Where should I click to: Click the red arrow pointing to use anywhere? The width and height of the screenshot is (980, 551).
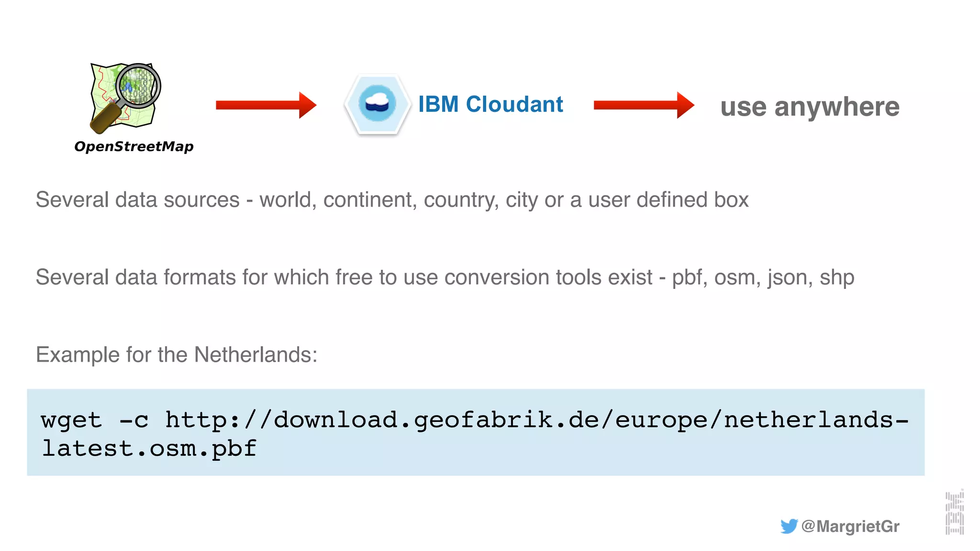tap(643, 105)
